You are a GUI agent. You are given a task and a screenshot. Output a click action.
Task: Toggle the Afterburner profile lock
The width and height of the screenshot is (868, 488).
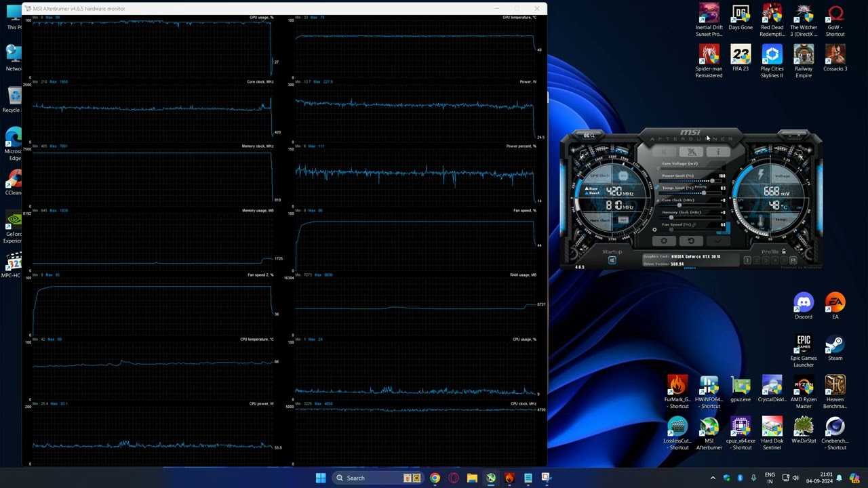(784, 251)
